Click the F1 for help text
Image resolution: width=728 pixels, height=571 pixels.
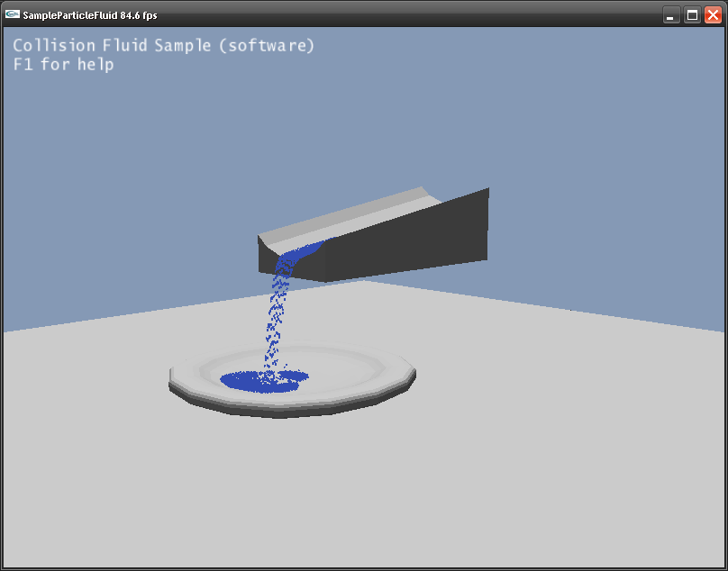(x=63, y=65)
